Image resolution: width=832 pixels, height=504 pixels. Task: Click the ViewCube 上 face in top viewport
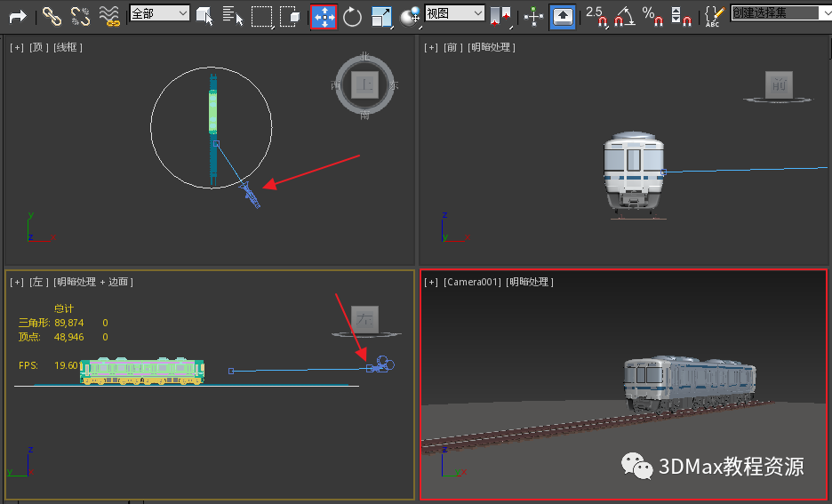[365, 84]
